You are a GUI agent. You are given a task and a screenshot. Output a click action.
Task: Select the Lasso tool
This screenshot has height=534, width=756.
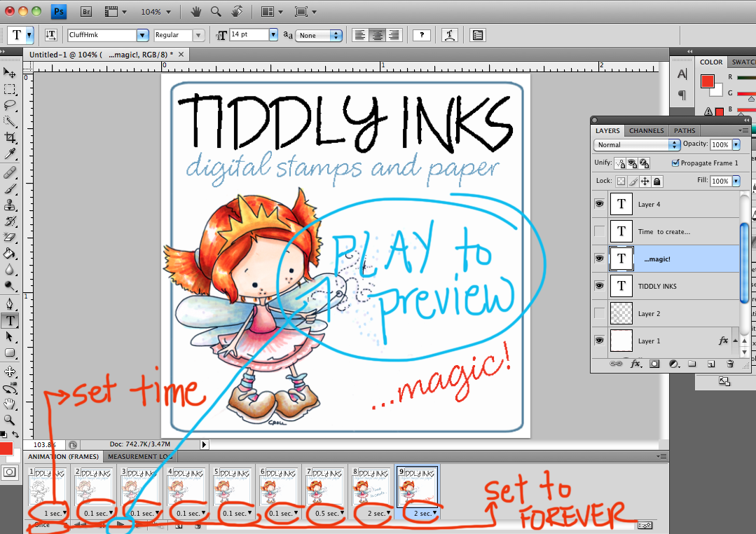click(10, 105)
